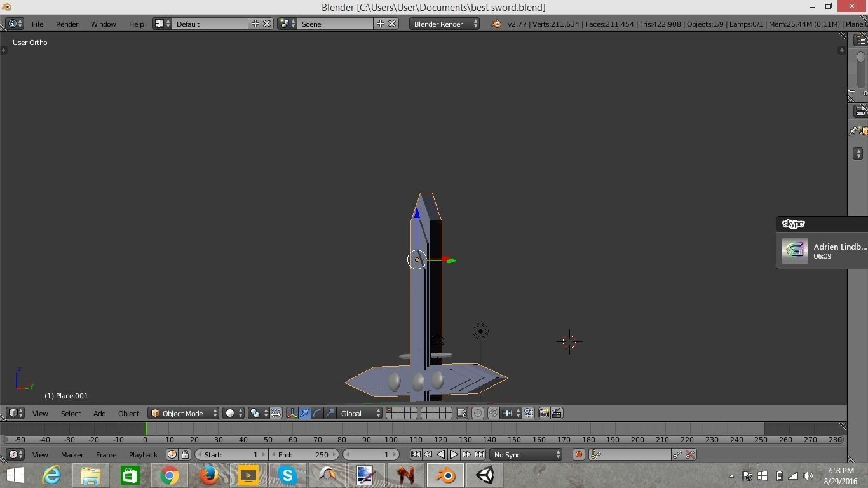Toggle use preview range clock icon
Image resolution: width=868 pixels, height=488 pixels.
(172, 454)
